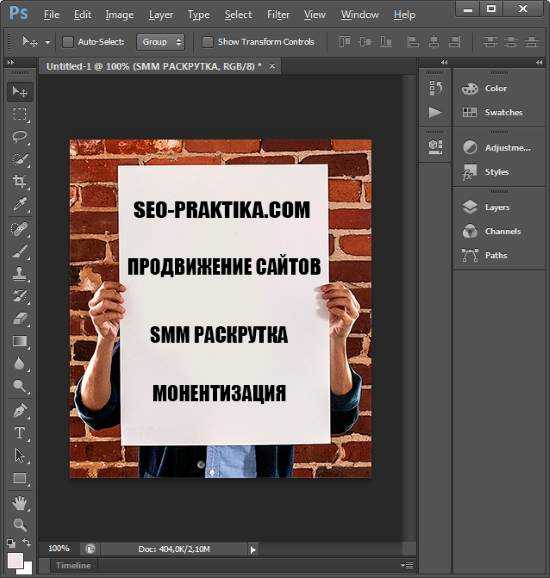The height and width of the screenshot is (578, 550).
Task: Select the History Brush tool
Action: click(20, 296)
